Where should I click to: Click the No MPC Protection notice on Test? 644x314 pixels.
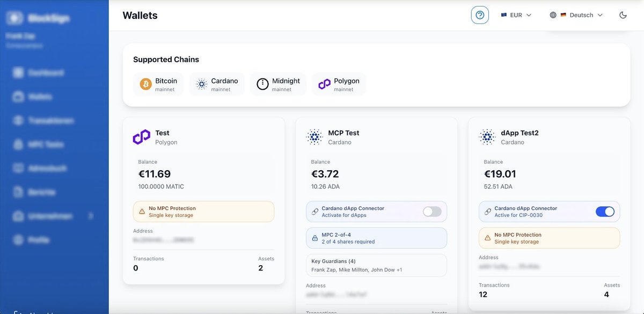click(x=203, y=211)
